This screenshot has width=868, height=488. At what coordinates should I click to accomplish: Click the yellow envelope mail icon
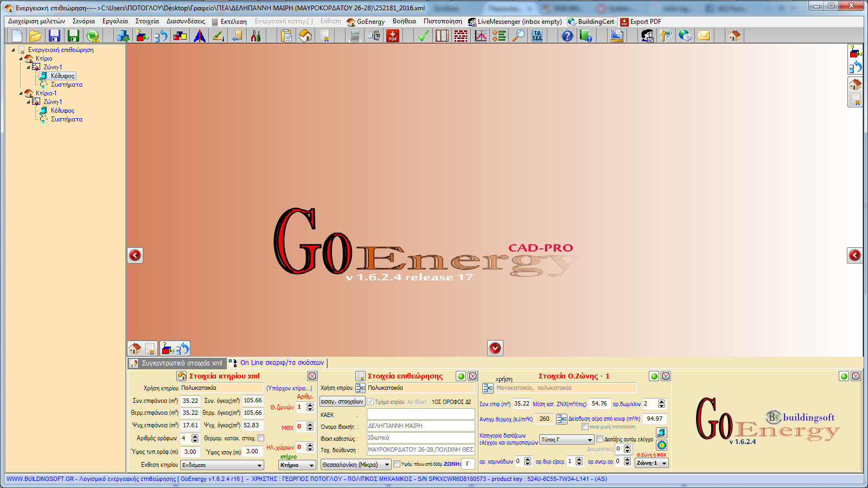pos(704,36)
